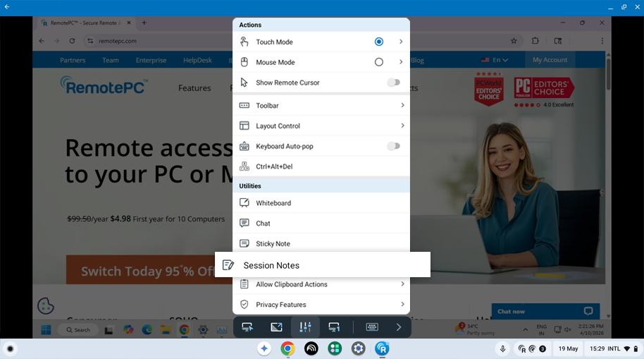Click the monitor switch toolbar icon
The width and height of the screenshot is (644, 359).
[x=334, y=327]
